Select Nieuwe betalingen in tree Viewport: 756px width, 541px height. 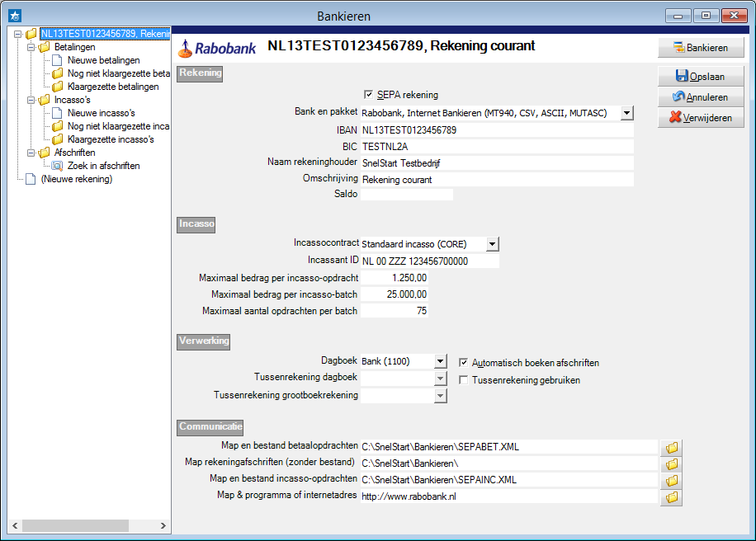103,60
